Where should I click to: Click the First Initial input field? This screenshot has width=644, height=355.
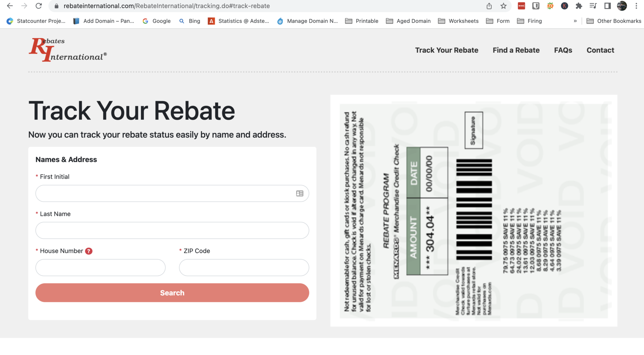pos(172,193)
